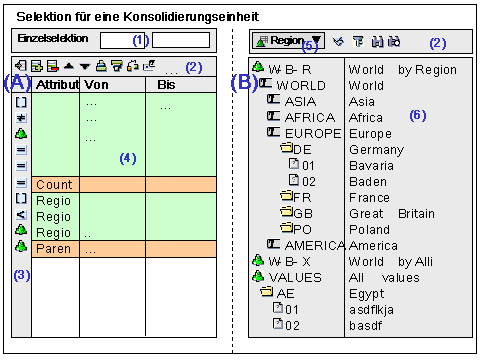Expand the AMERICA node icon

[273, 244]
